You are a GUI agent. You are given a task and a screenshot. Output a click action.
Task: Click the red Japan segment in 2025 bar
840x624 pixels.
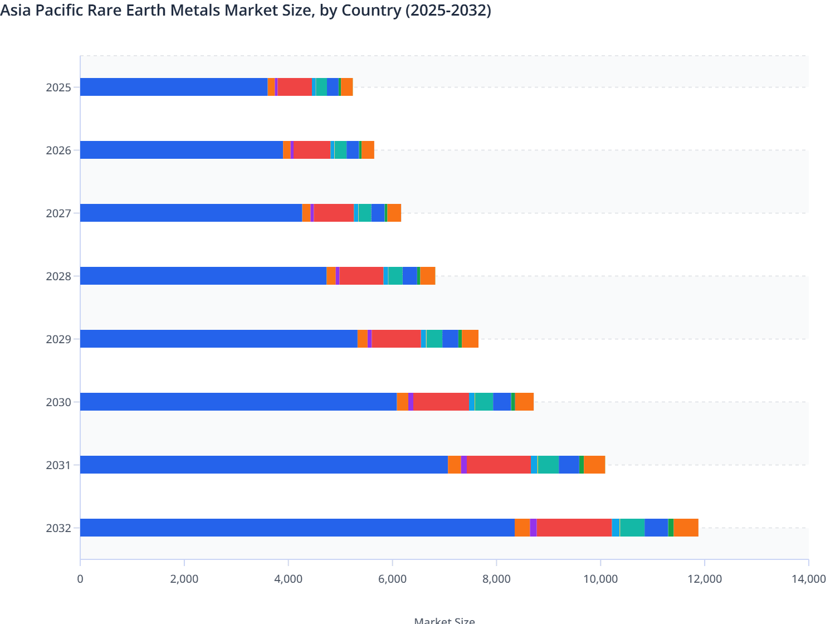tap(294, 87)
